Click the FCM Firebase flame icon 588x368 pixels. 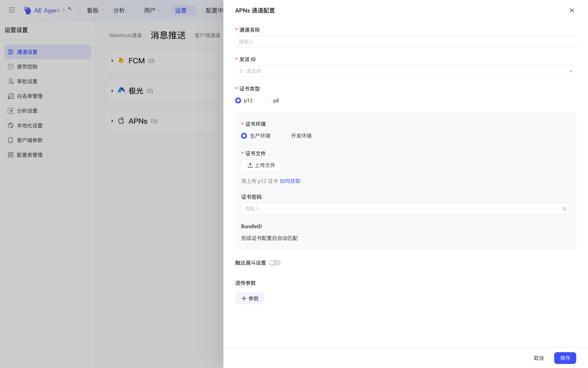click(121, 60)
